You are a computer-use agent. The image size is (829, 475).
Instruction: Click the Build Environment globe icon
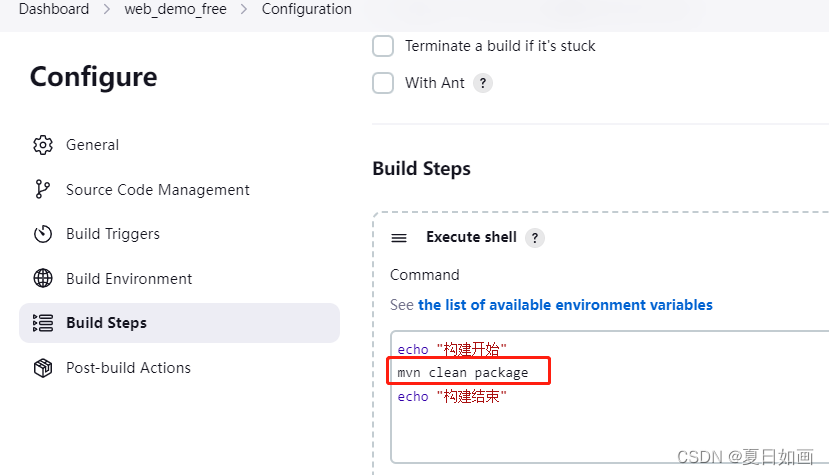click(x=42, y=279)
